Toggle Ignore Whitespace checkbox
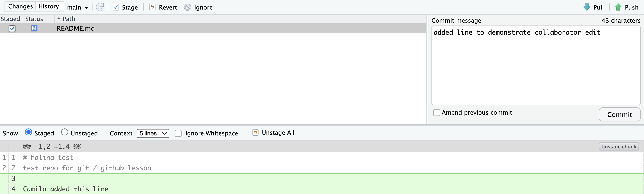The height and width of the screenshot is (194, 644). [178, 133]
